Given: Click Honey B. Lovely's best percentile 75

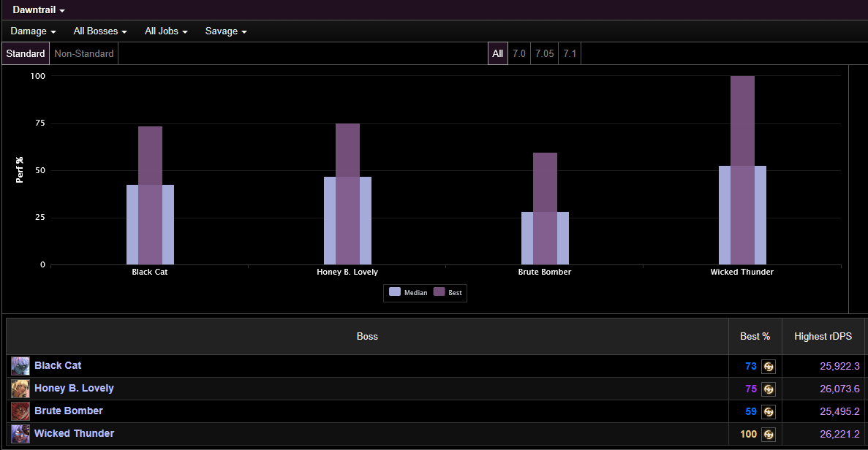Looking at the screenshot, I should [751, 389].
